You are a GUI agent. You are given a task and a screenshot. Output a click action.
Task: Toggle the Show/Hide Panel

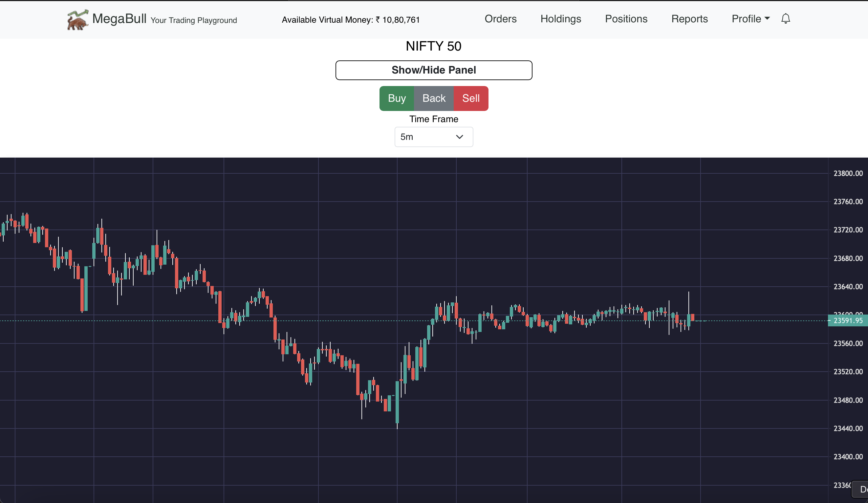434,70
